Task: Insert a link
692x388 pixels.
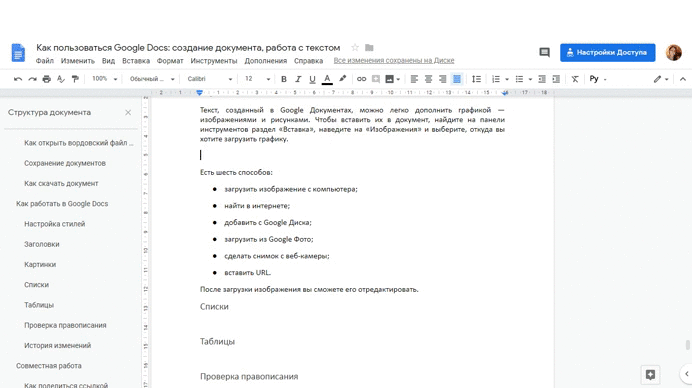Action: (x=361, y=79)
